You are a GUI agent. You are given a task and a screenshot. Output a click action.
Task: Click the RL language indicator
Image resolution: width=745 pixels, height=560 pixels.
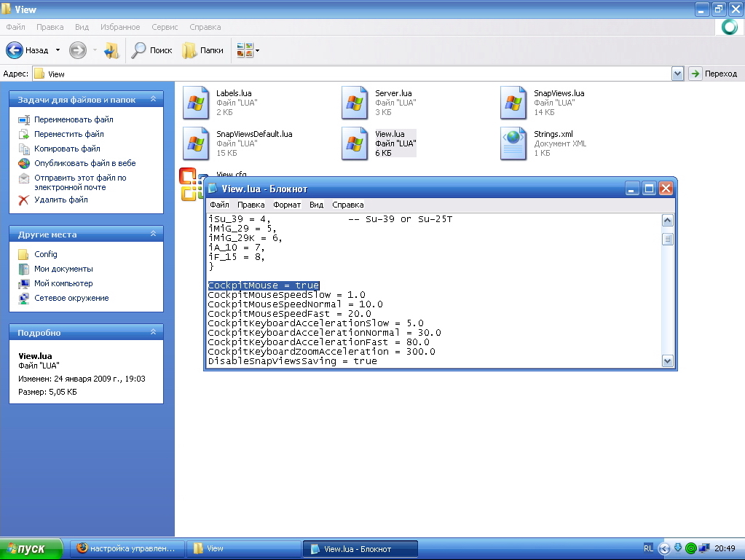[x=649, y=548]
